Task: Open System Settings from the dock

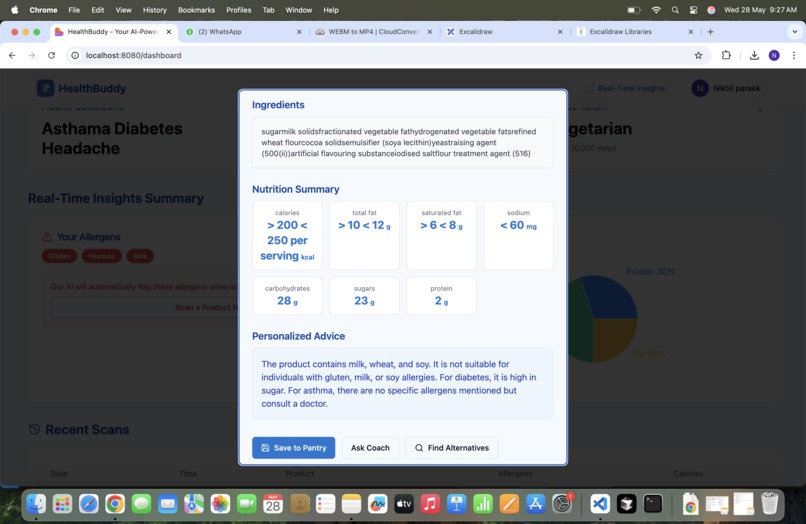Action: [x=562, y=504]
